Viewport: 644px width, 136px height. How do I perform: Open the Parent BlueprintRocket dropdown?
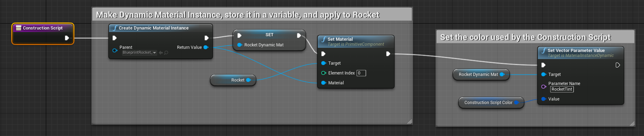[x=139, y=53]
